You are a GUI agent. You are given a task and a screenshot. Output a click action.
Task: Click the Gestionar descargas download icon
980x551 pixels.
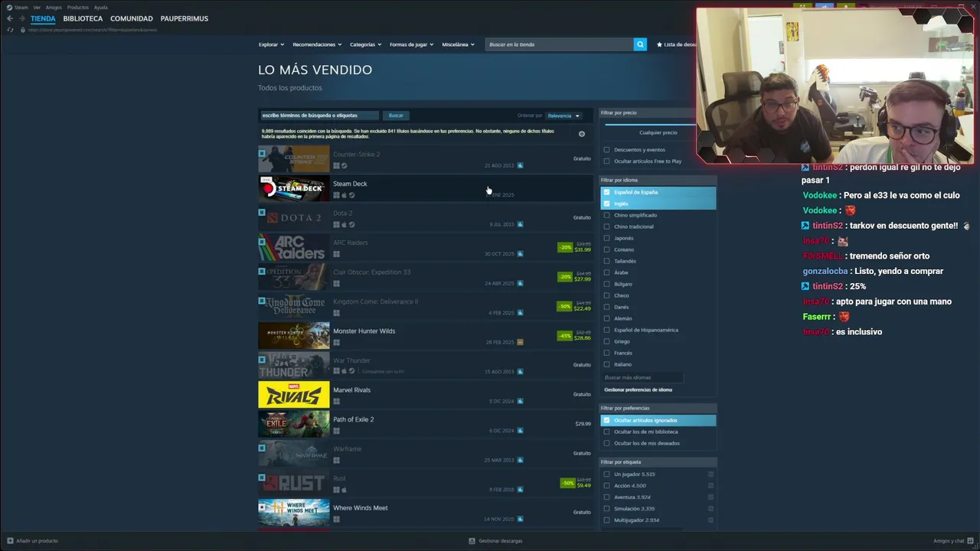[472, 541]
